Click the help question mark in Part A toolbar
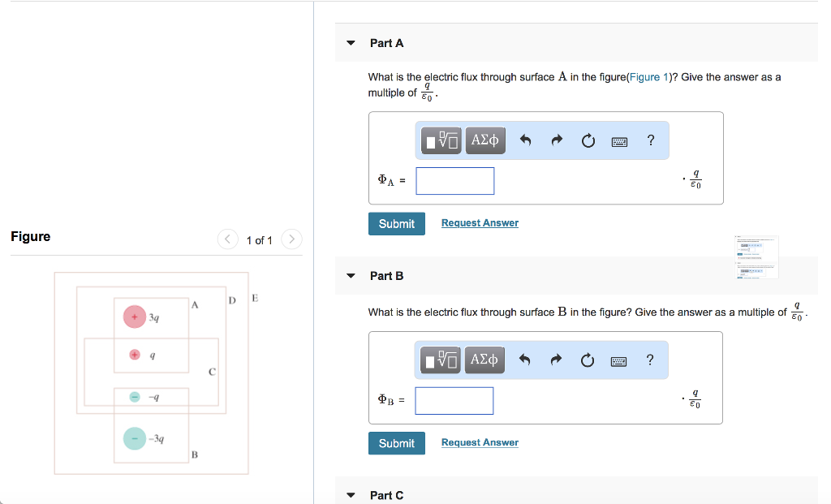 tap(650, 140)
